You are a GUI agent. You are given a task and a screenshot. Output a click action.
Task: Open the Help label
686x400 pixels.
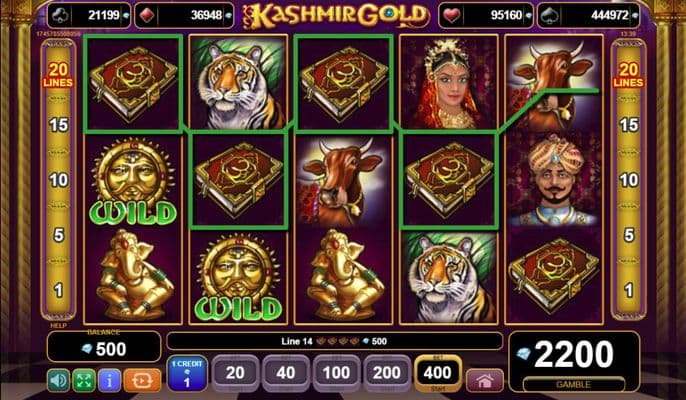point(58,326)
